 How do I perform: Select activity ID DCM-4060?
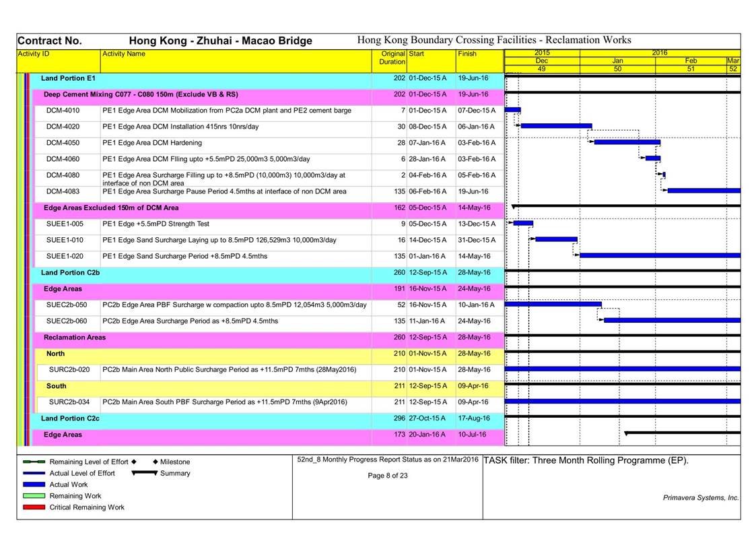63,159
